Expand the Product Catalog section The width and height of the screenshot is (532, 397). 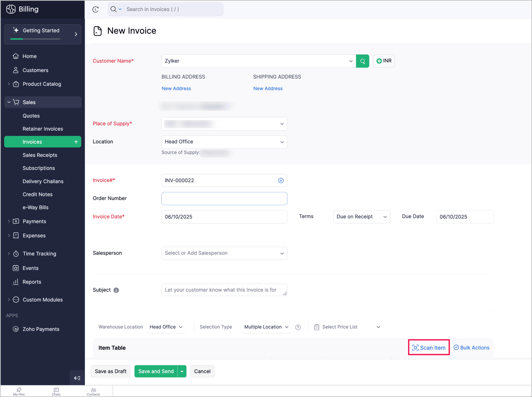click(9, 84)
